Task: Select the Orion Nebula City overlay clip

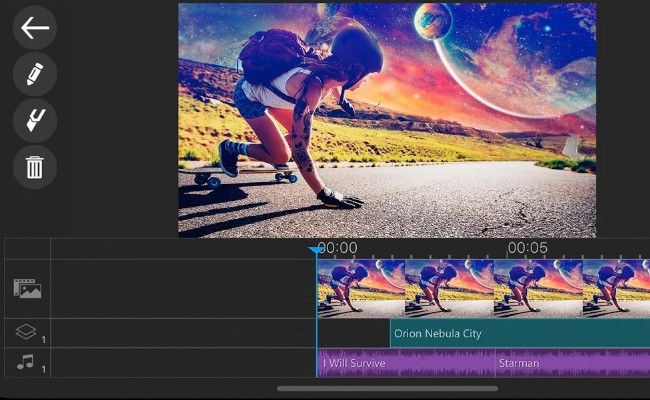Action: tap(519, 333)
